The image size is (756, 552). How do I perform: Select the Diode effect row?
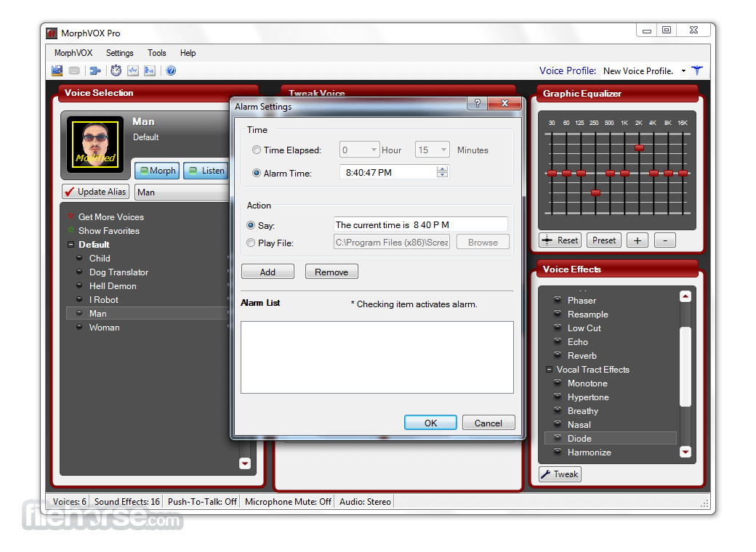click(611, 438)
